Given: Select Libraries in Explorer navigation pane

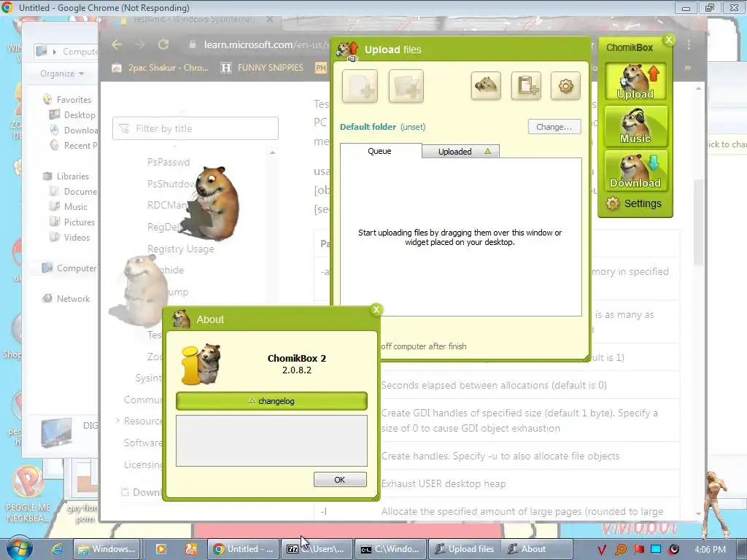Looking at the screenshot, I should coord(66,176).
